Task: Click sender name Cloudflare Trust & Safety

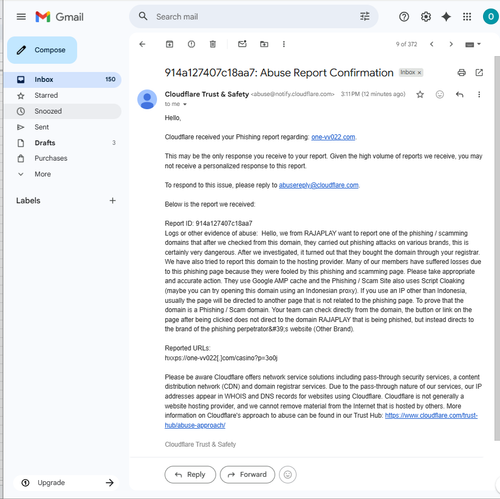Action: pyautogui.click(x=207, y=94)
